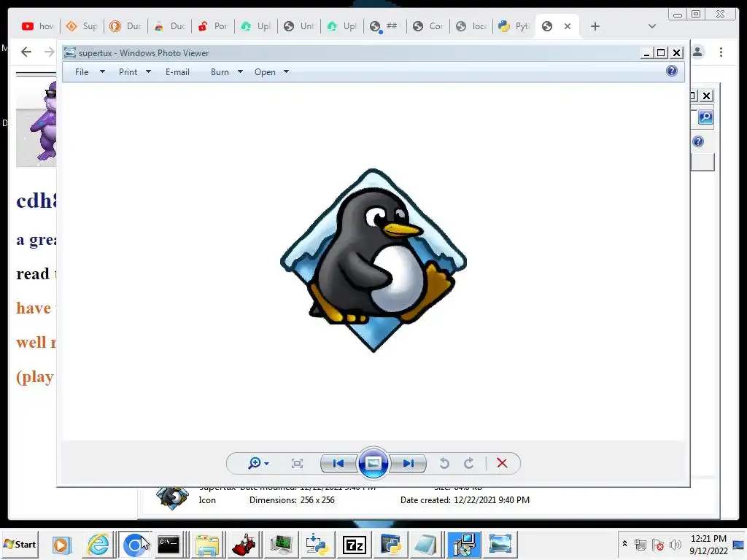Switch to the 'Unt' browser tab
The image size is (747, 560).
click(299, 26)
